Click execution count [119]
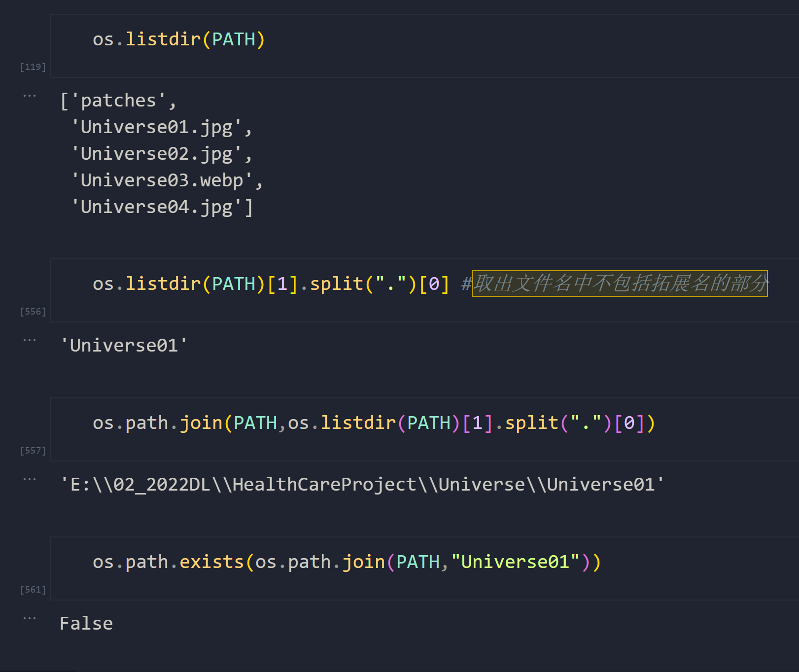799x672 pixels. coord(33,67)
